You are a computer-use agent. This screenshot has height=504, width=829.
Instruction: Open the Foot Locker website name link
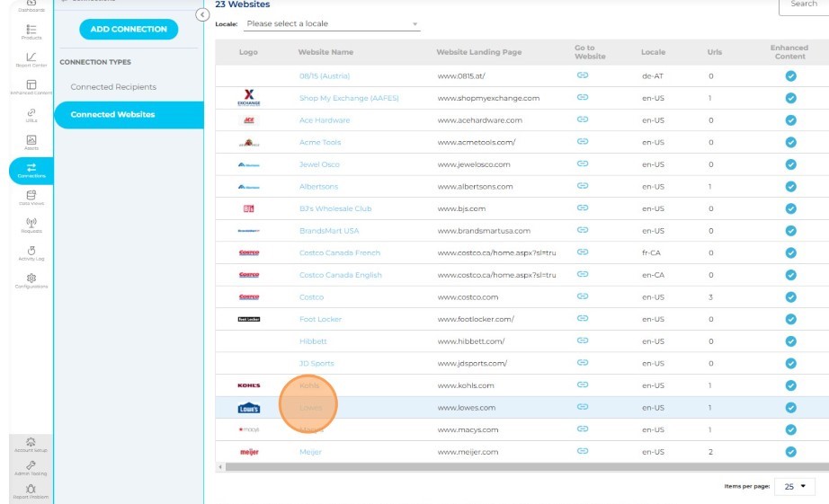pyautogui.click(x=320, y=319)
